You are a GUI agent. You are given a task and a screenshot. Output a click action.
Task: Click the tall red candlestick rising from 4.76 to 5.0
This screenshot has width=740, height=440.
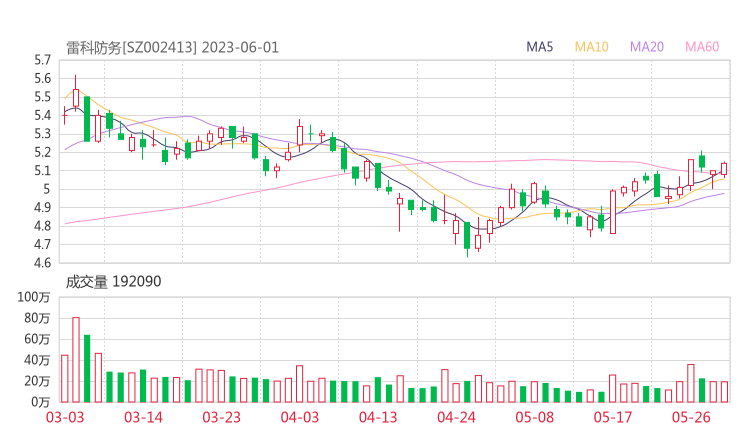(613, 212)
